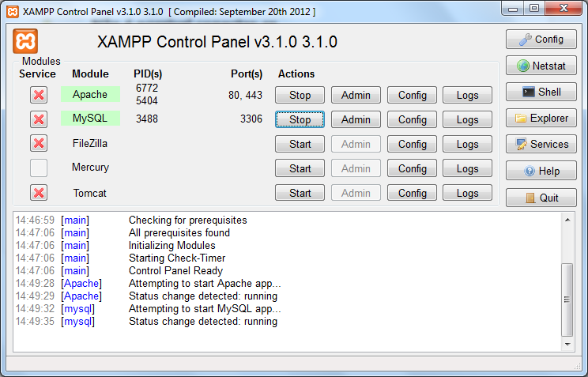Stop the Apache module
Viewport: 588px width, 377px height.
point(300,95)
